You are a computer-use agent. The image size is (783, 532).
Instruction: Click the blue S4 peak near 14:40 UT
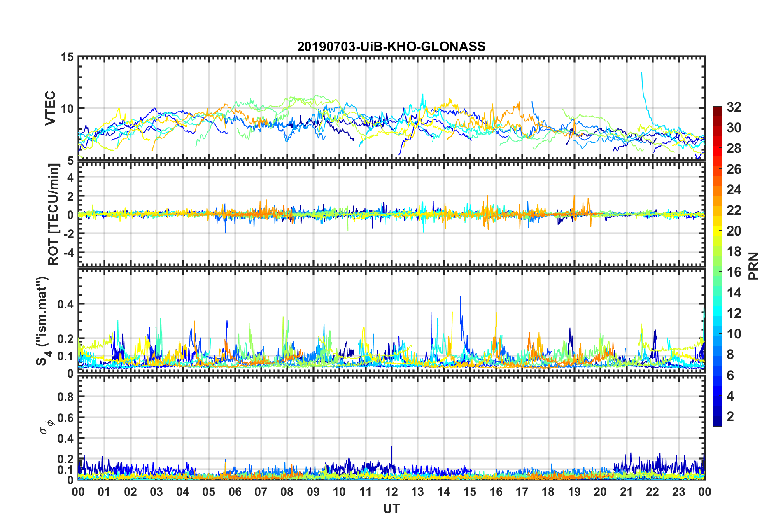(x=461, y=313)
